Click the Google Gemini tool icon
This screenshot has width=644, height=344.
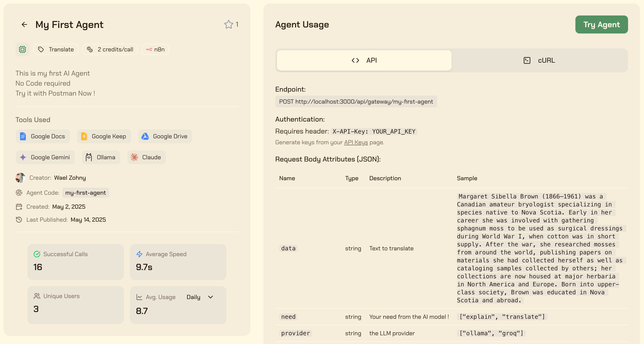(x=23, y=157)
